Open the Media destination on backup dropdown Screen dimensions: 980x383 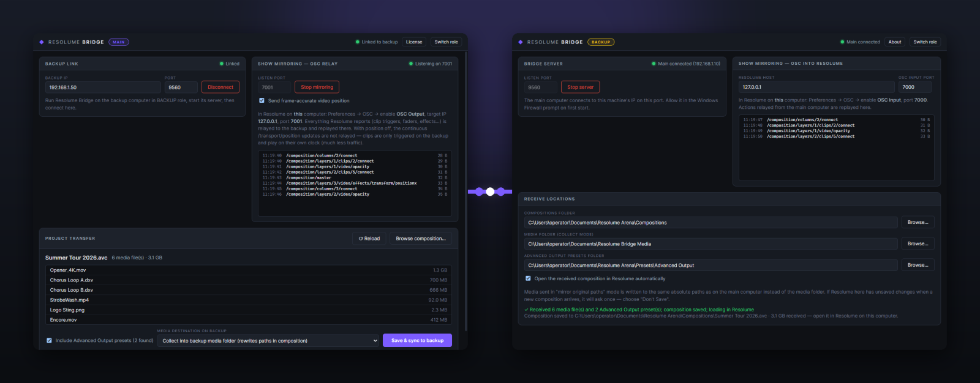point(268,341)
